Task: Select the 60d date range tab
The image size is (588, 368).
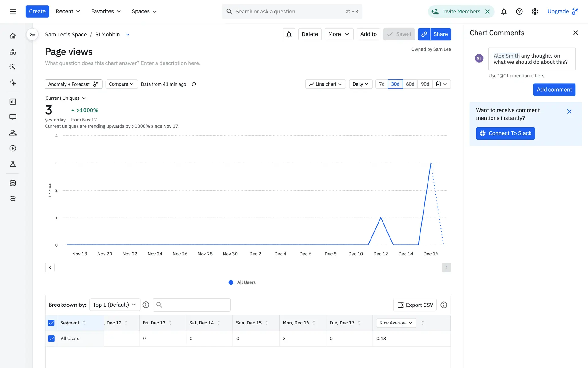Action: click(x=410, y=84)
